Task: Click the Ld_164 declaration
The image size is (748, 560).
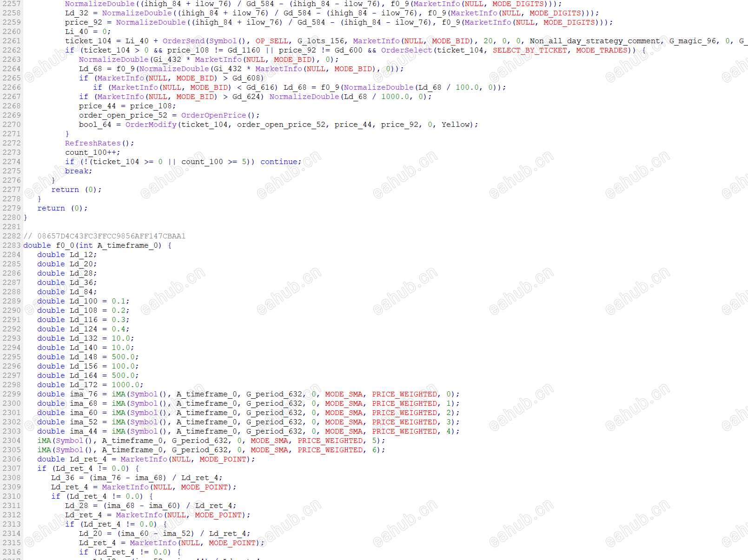Action: (88, 376)
